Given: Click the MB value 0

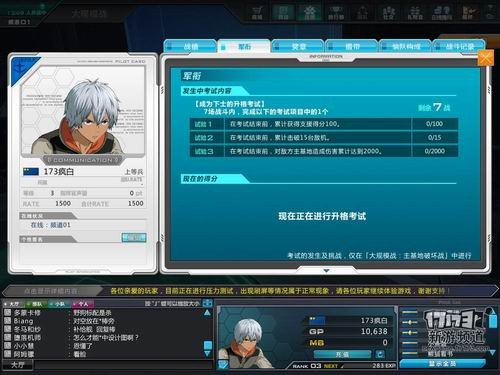Looking at the screenshot, I should pos(385,343).
